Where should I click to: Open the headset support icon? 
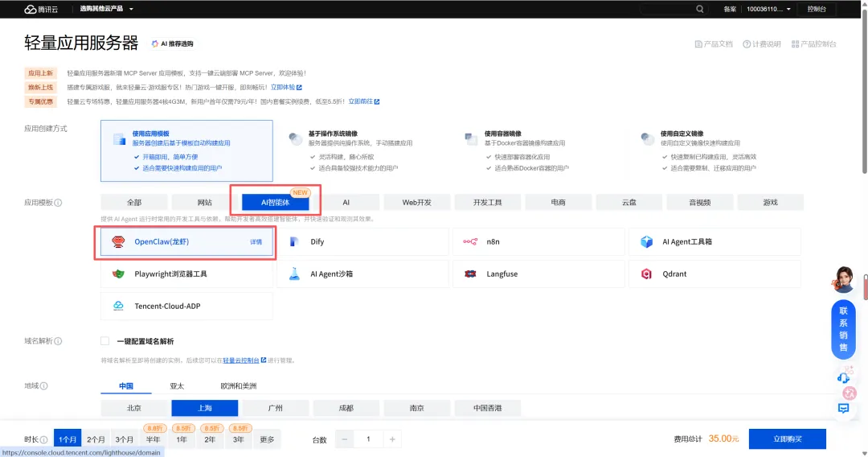pyautogui.click(x=843, y=378)
